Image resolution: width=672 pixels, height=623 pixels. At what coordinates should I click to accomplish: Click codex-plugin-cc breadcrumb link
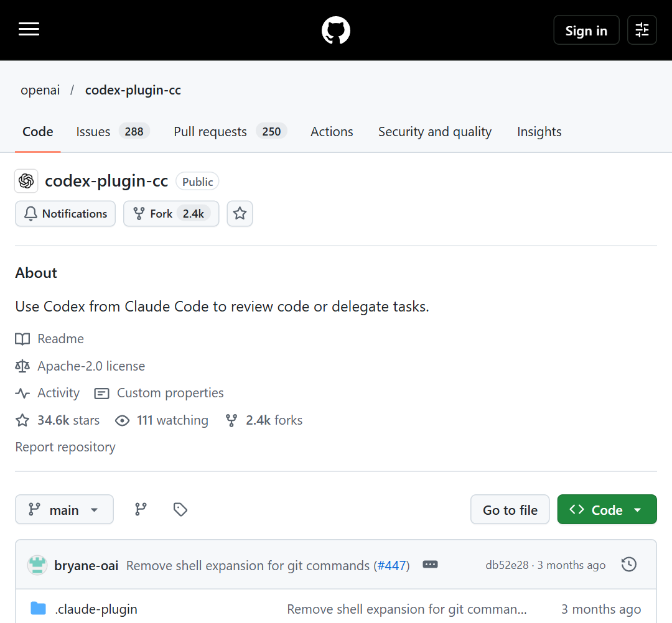[133, 90]
